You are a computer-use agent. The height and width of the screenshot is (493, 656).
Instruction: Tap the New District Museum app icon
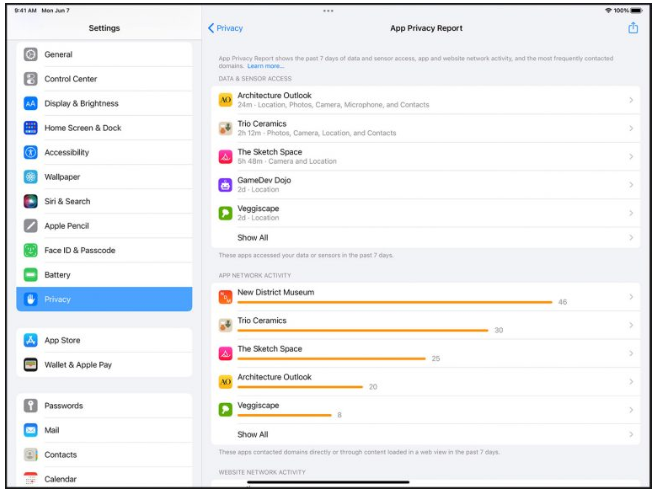(x=226, y=297)
